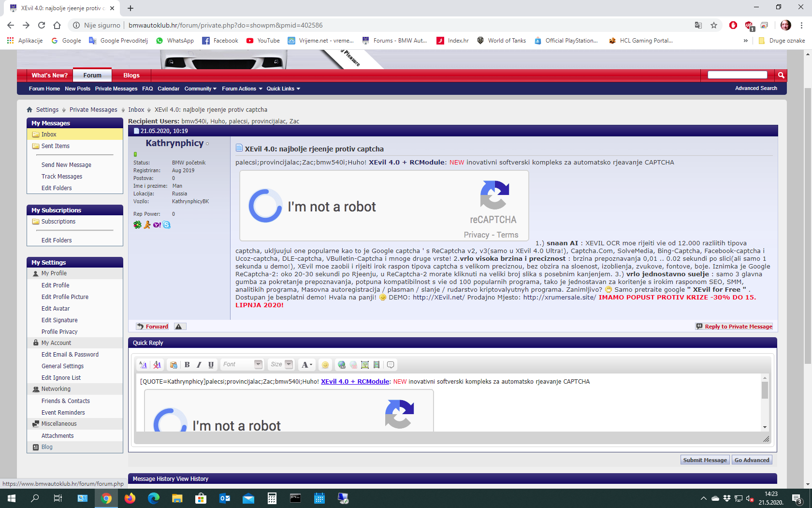Click the browser address bar URL
The image size is (812, 508).
click(x=226, y=25)
